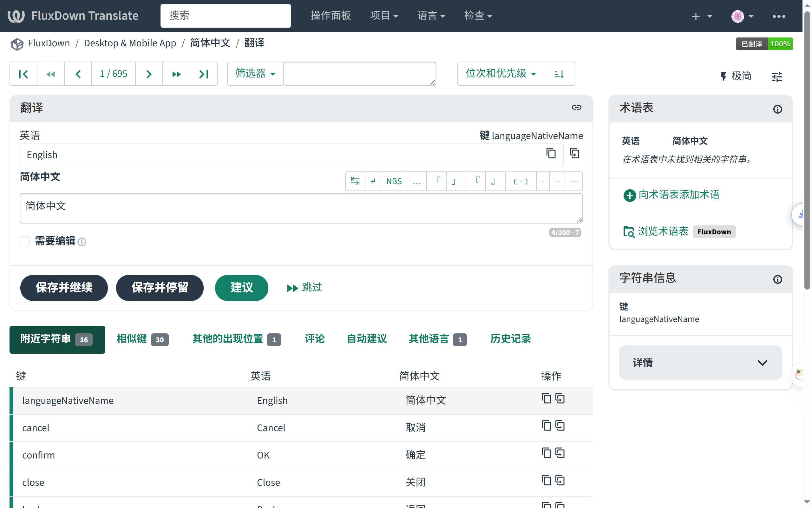Open 项目 dropdown menu
The height and width of the screenshot is (508, 812).
(x=384, y=16)
